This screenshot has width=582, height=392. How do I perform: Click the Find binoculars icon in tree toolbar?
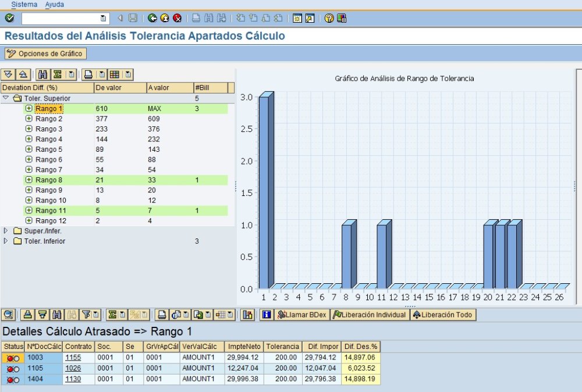click(x=42, y=74)
